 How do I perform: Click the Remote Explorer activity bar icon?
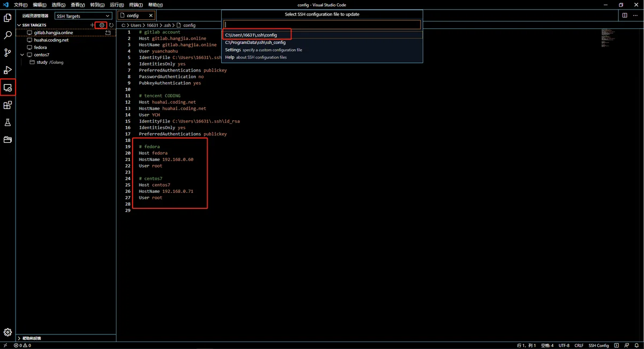[8, 88]
